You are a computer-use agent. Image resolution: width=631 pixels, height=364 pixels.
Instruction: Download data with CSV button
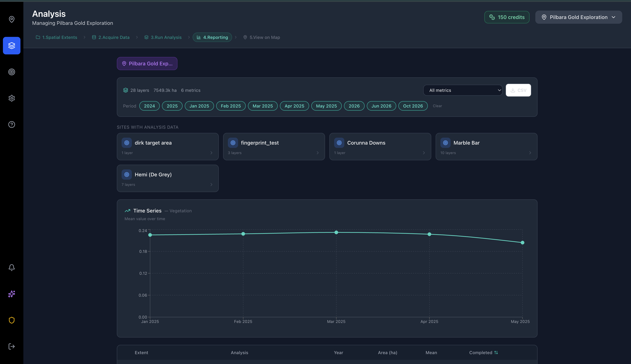point(518,90)
